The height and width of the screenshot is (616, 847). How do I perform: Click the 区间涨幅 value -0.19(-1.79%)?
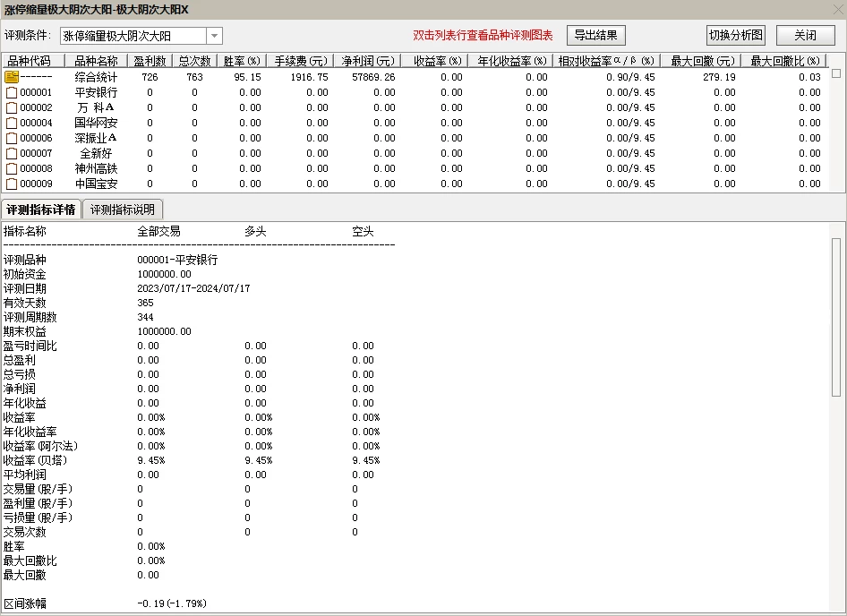[172, 603]
